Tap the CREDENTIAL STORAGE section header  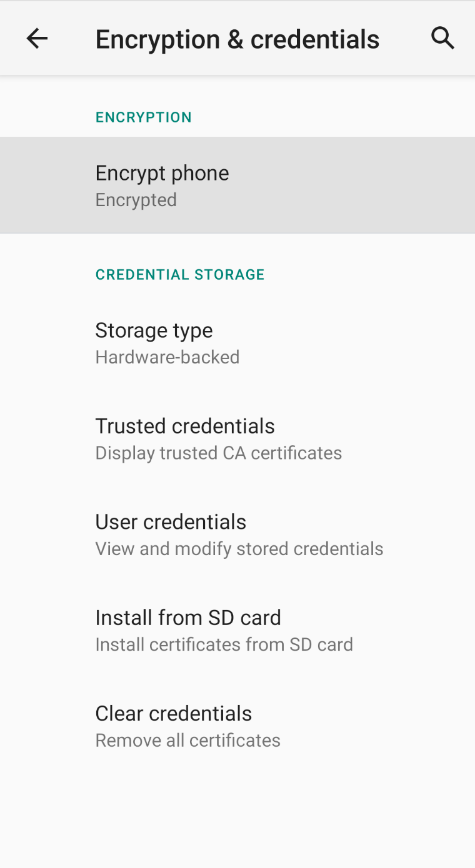pyautogui.click(x=180, y=274)
